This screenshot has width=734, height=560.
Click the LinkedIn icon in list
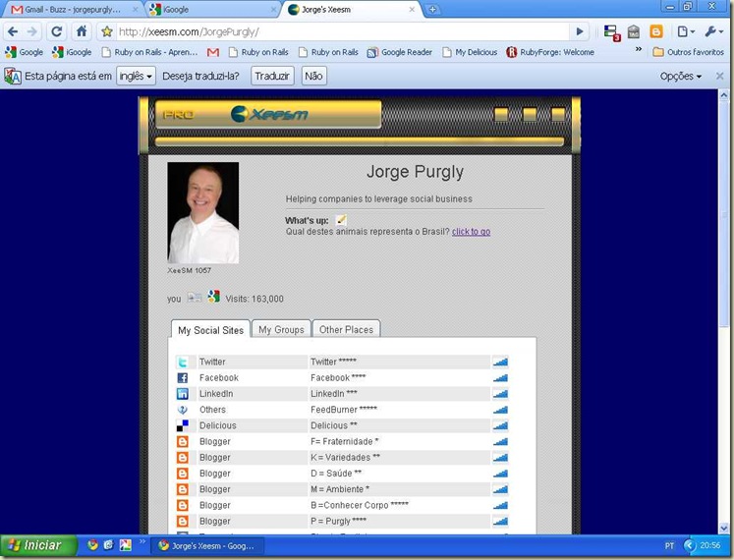tap(183, 393)
